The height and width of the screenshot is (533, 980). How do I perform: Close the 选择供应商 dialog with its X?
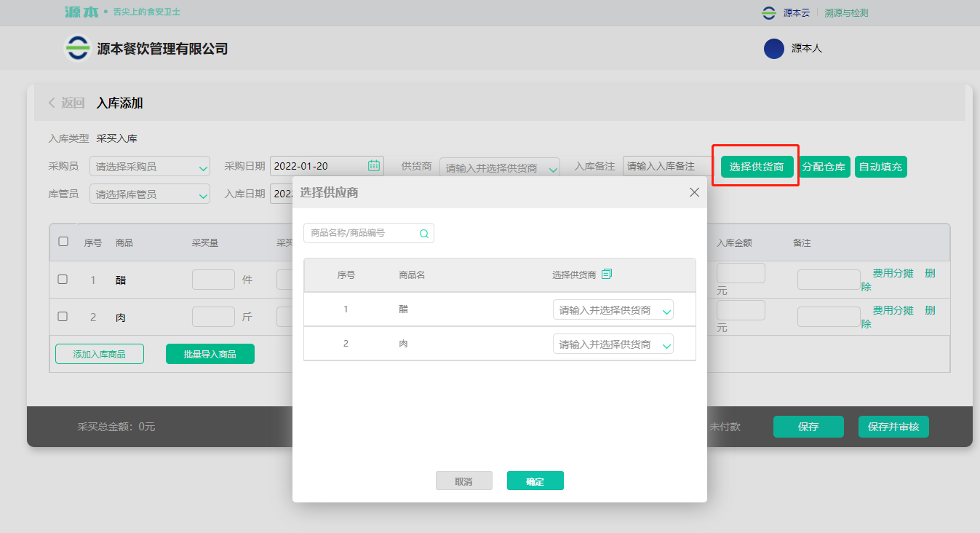coord(693,192)
